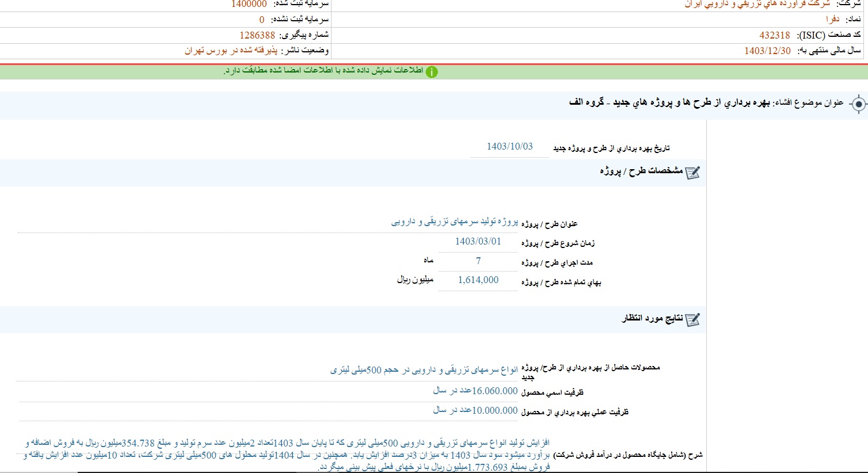This screenshot has width=868, height=473.
Task: Click the nominal capacity value 16.060.000 عدد در سال
Action: [475, 391]
